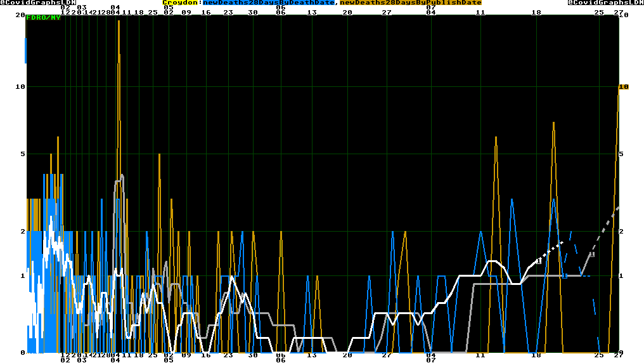Click month label 06 on bottom axis
The width and height of the screenshot is (644, 363).
click(281, 360)
